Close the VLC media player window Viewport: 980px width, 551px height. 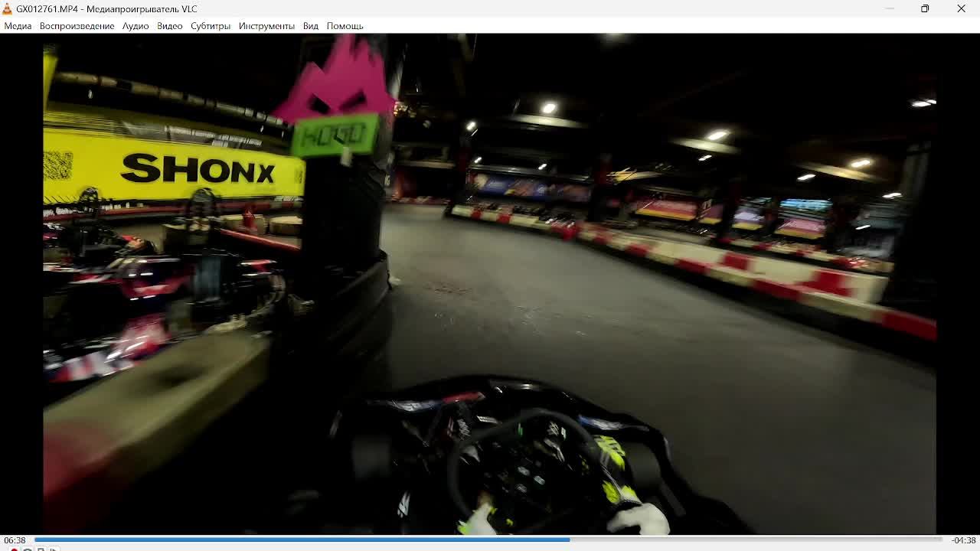click(961, 8)
